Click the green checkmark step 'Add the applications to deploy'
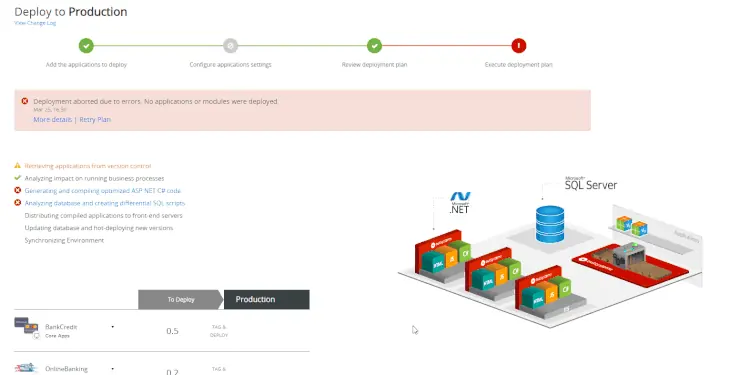This screenshot has height=375, width=750. [x=86, y=46]
